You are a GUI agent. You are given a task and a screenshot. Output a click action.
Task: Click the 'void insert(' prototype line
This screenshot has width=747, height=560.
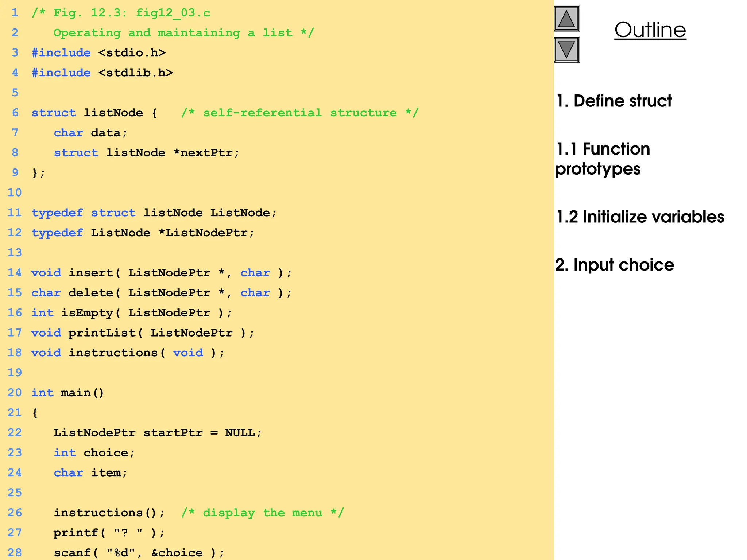[162, 273]
